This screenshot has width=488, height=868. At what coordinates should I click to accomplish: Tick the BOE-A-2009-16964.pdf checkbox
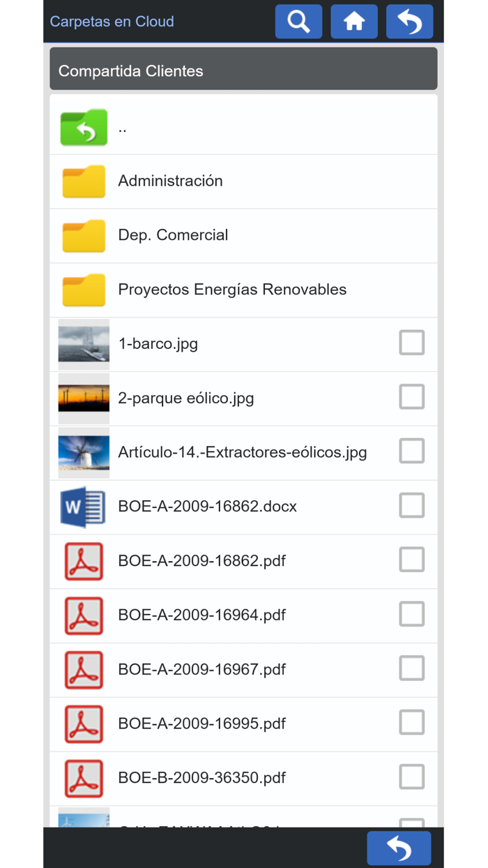point(411,614)
